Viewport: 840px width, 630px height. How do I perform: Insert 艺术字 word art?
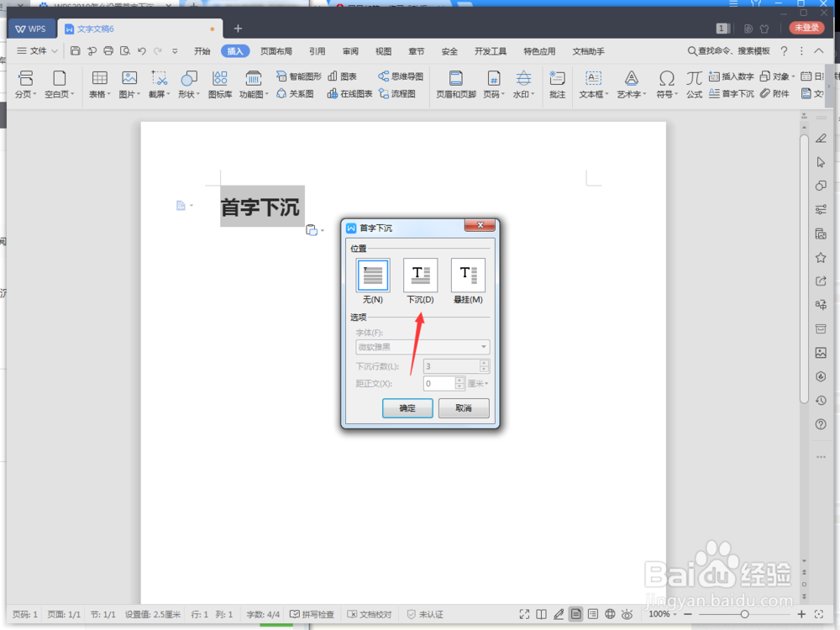point(632,85)
